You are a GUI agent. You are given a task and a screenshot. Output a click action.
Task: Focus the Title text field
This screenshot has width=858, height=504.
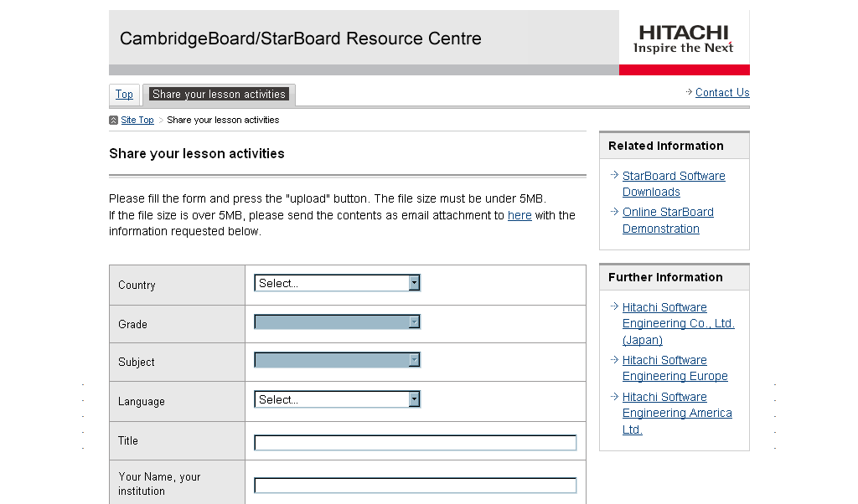[416, 443]
